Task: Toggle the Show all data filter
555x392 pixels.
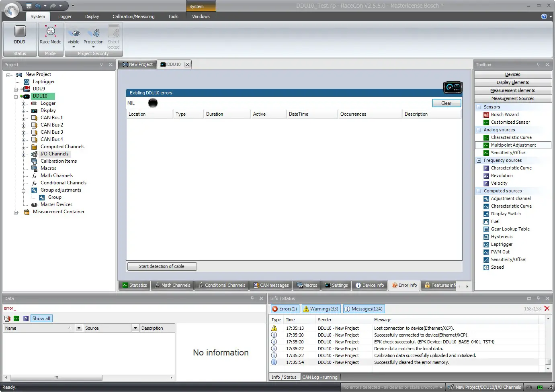Action: coord(41,318)
